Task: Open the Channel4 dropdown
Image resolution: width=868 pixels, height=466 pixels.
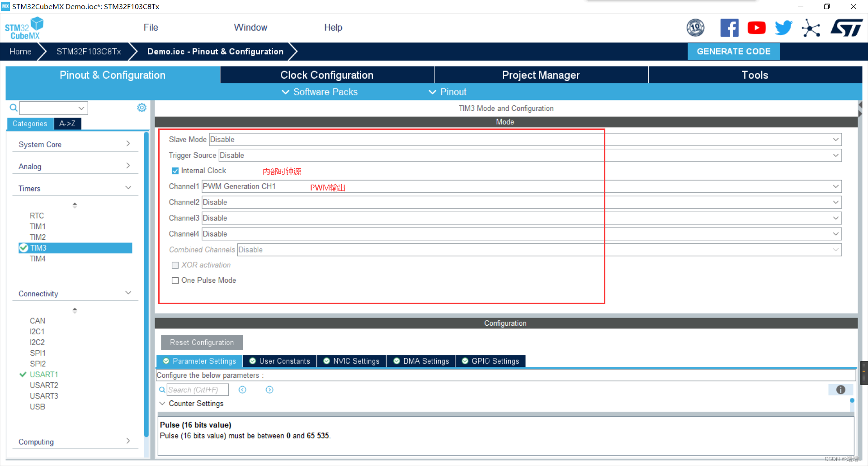Action: [x=522, y=234]
